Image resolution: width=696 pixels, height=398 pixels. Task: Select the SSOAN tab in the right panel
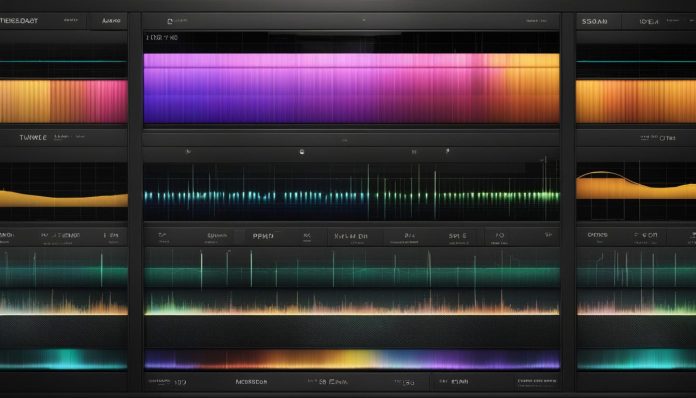click(594, 21)
